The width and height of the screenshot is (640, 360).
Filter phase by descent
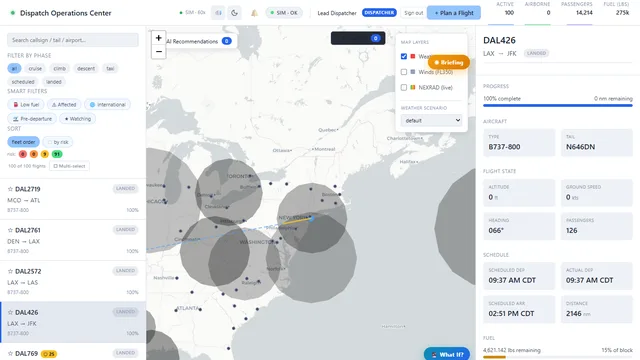click(86, 69)
